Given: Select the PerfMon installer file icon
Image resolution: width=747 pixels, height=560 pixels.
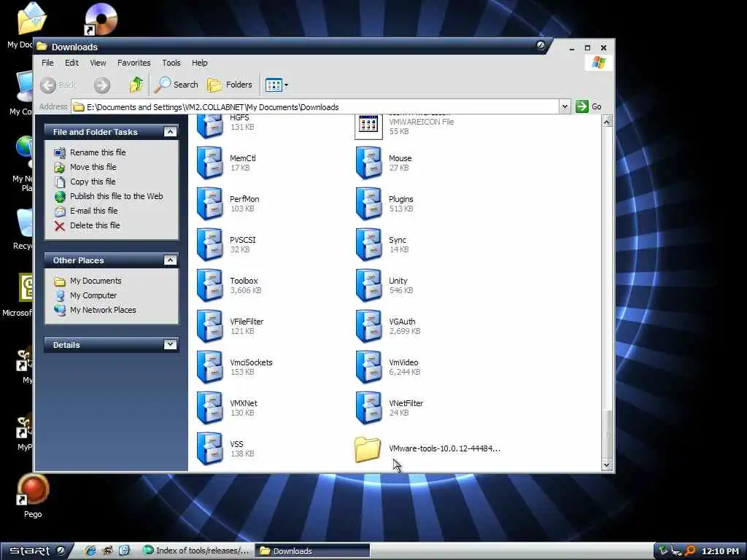Looking at the screenshot, I should pos(209,204).
